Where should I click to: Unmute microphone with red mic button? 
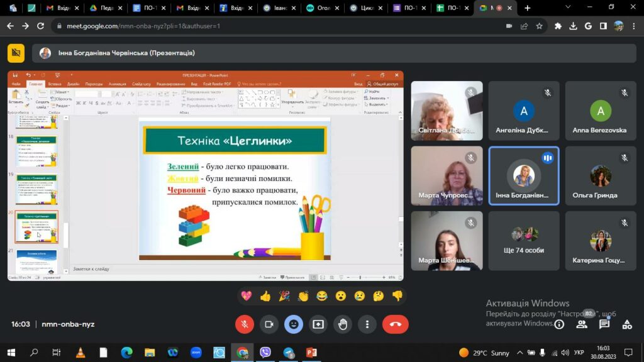[x=245, y=324]
